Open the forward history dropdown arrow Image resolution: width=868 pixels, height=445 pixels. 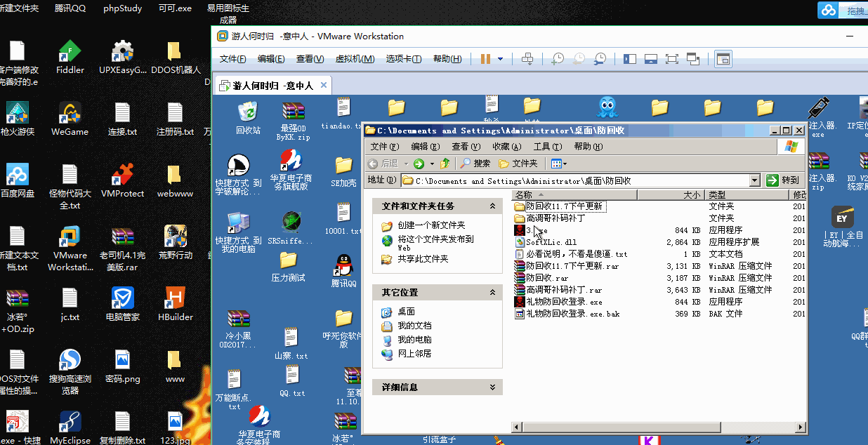(430, 164)
